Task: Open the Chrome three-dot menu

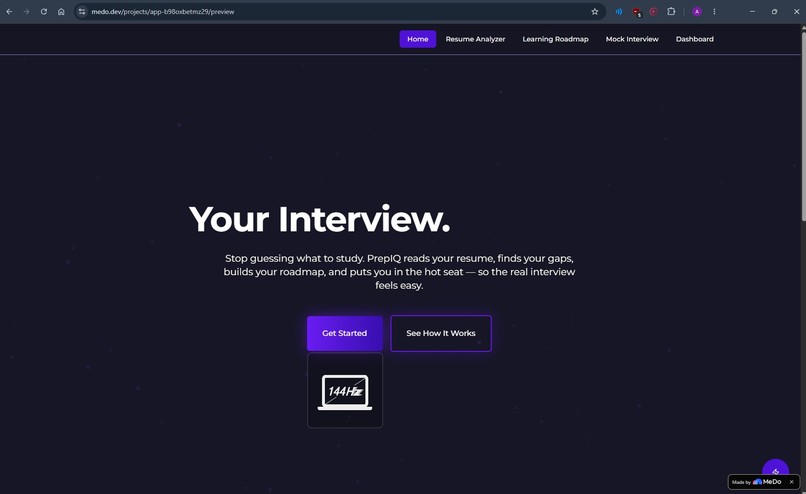Action: (714, 11)
